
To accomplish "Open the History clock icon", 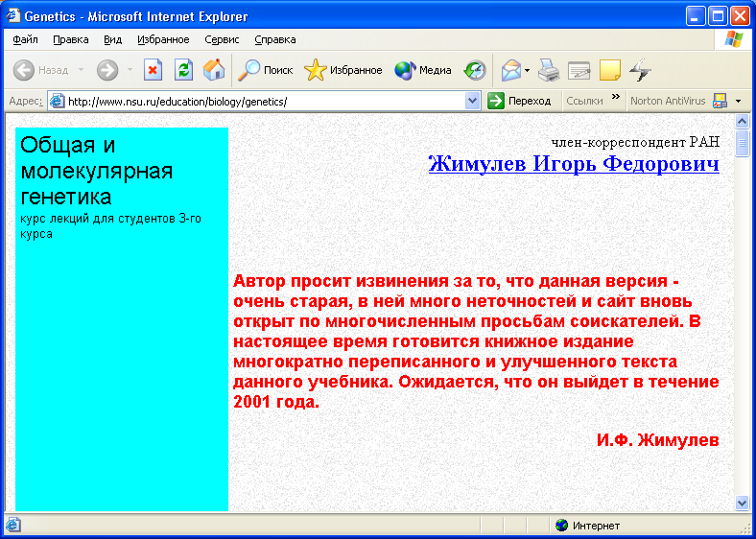I will point(475,70).
